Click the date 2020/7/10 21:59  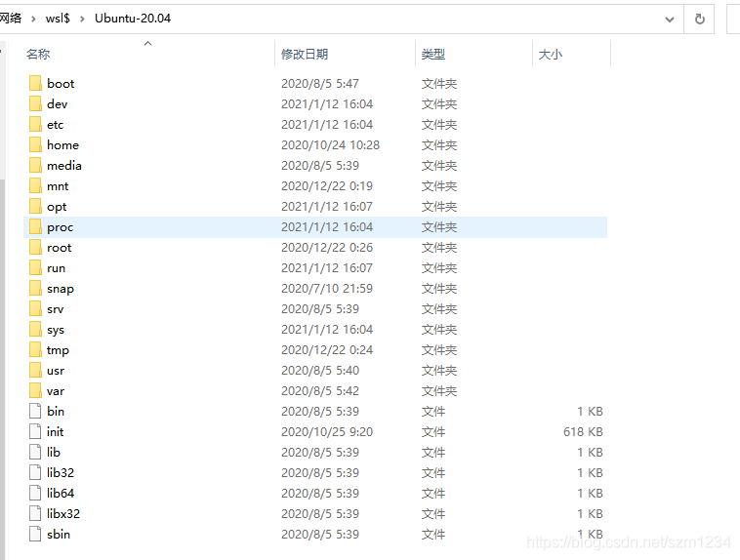pyautogui.click(x=327, y=288)
